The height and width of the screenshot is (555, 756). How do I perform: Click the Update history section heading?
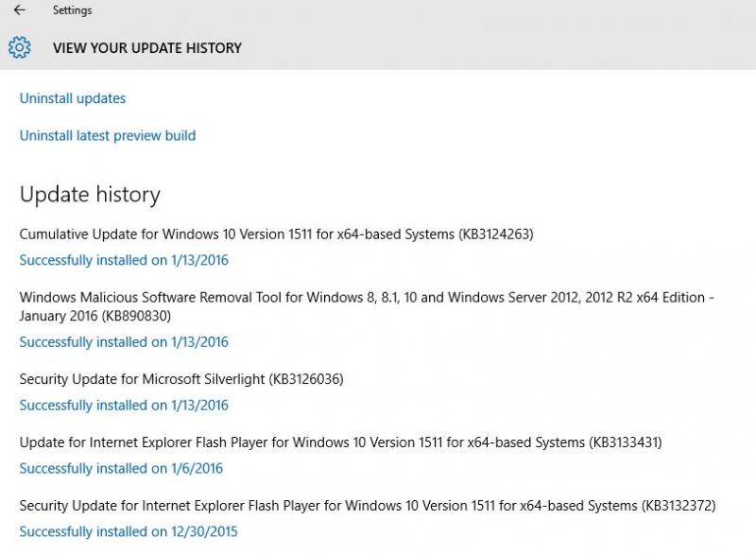point(90,194)
